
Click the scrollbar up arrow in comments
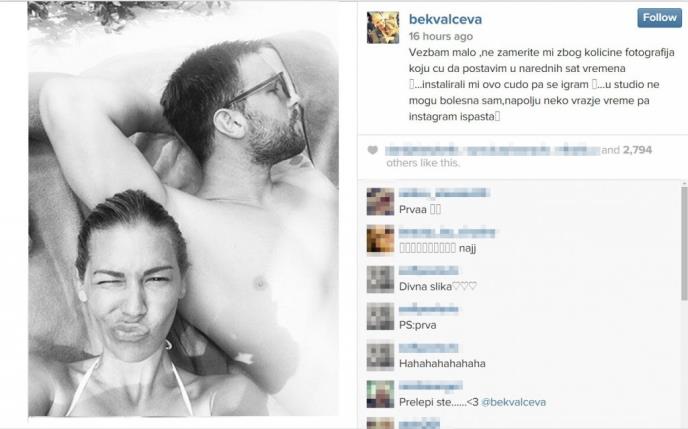[x=684, y=183]
